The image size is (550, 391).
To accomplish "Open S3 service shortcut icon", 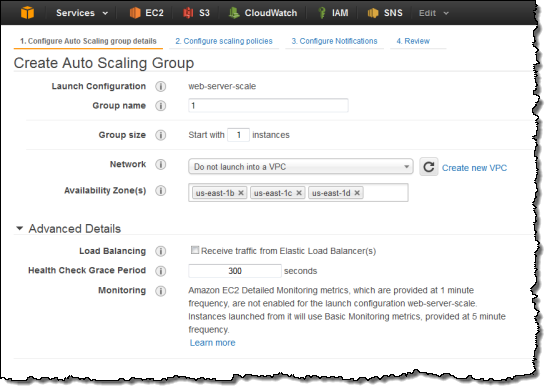I will [188, 13].
